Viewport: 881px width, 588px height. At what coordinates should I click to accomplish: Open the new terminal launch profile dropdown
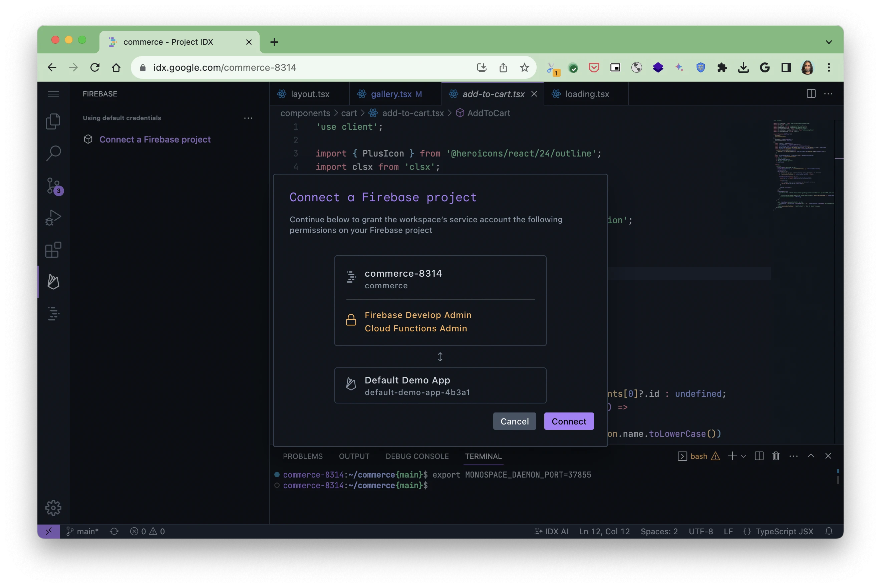(x=744, y=456)
